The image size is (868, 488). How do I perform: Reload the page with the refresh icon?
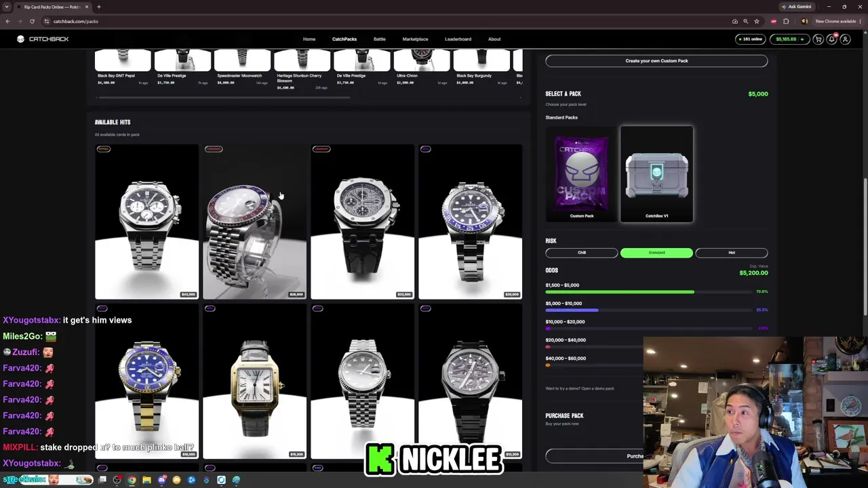pyautogui.click(x=32, y=21)
